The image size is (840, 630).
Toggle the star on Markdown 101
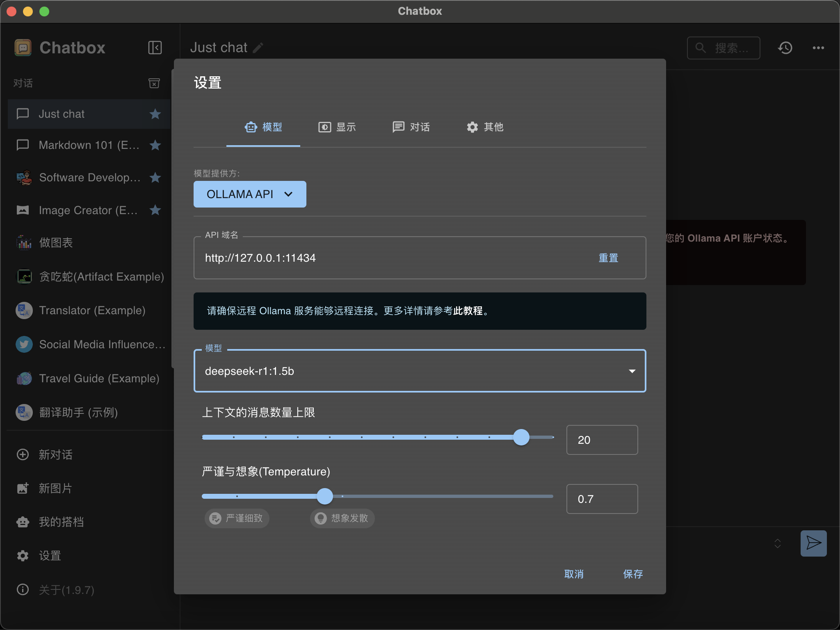[155, 145]
